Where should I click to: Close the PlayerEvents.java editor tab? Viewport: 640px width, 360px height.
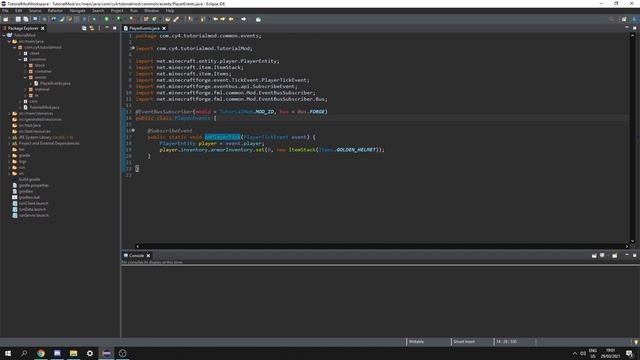pos(164,28)
